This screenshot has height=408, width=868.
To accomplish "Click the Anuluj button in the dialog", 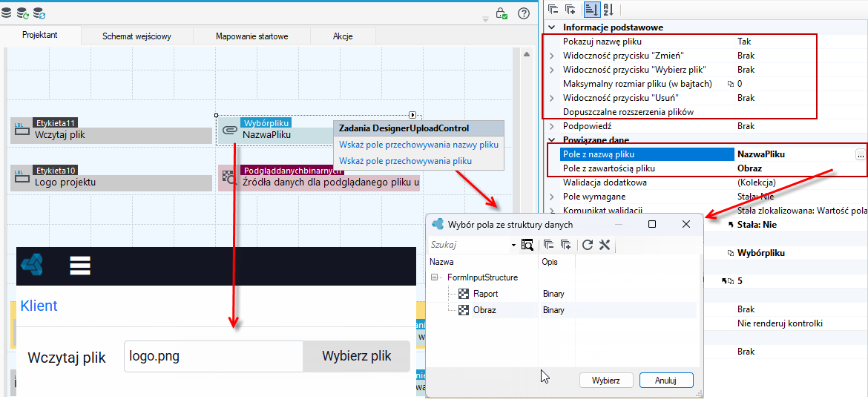I will [666, 381].
